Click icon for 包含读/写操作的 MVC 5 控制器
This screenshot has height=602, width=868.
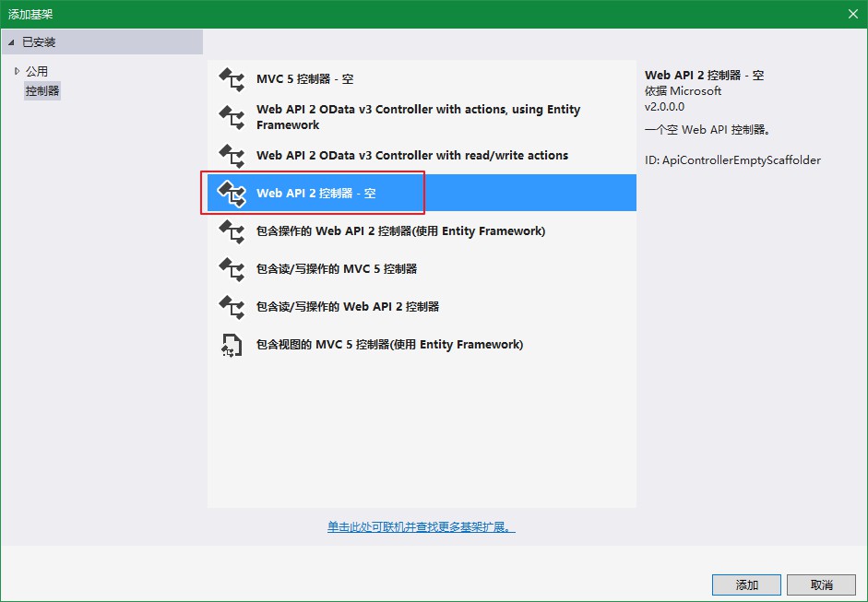(231, 269)
